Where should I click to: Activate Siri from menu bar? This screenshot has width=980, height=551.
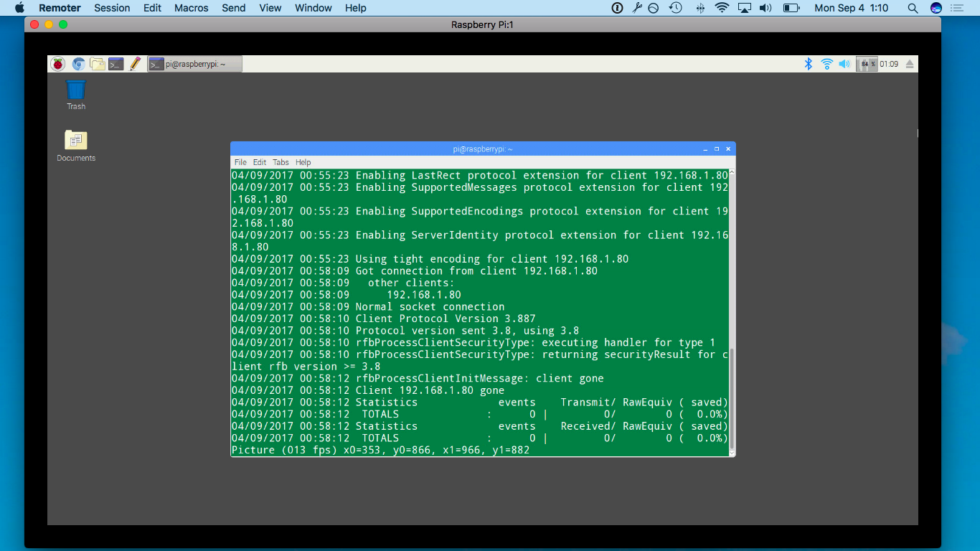tap(936, 8)
